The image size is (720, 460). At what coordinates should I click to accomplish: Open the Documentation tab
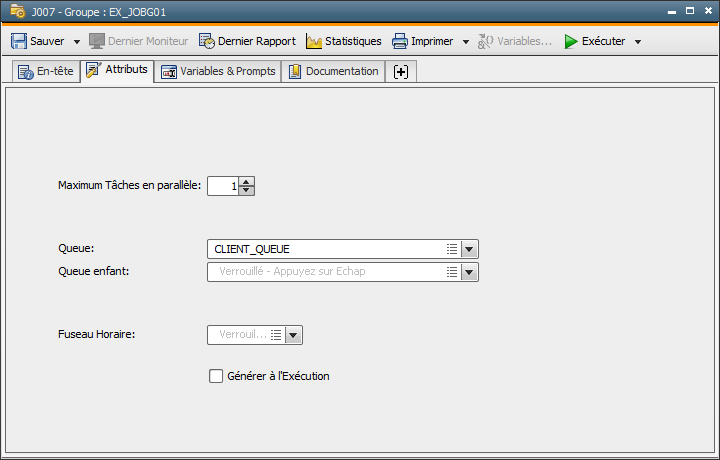point(333,72)
